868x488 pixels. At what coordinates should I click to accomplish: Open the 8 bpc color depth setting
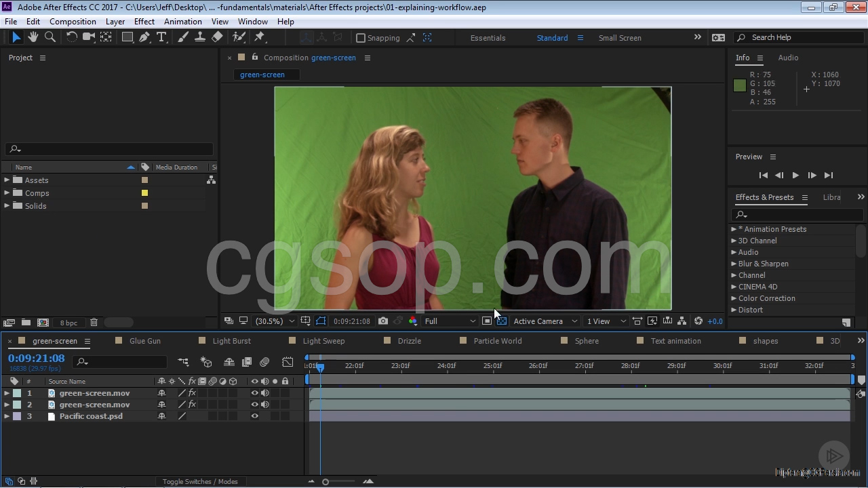[x=68, y=323]
